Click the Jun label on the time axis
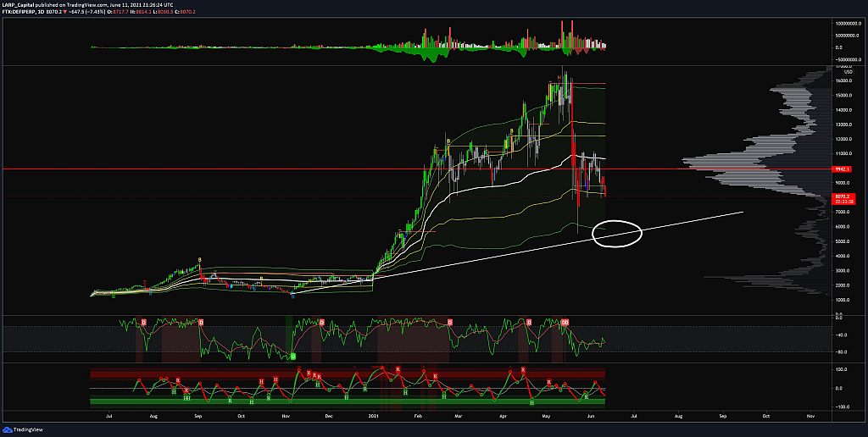This screenshot has width=868, height=437. [591, 415]
